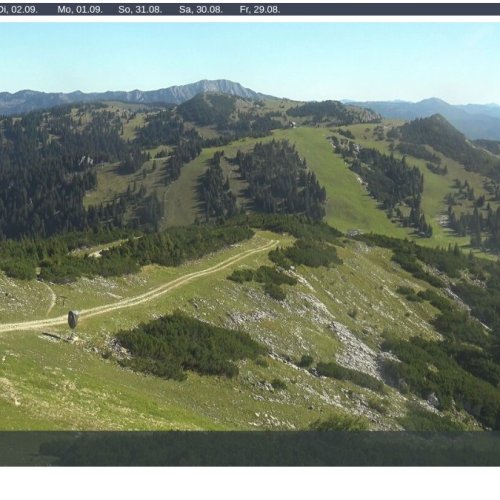Screen dimensions: 500x500
Task: Choose the Fr, 29.08. date tab
Action: [x=260, y=10]
